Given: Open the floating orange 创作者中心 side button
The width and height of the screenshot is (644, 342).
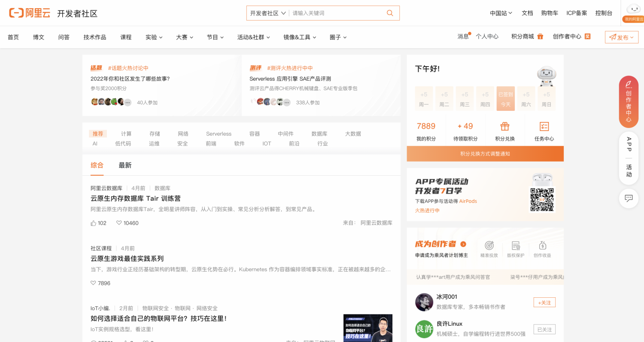Looking at the screenshot, I should coord(629,102).
